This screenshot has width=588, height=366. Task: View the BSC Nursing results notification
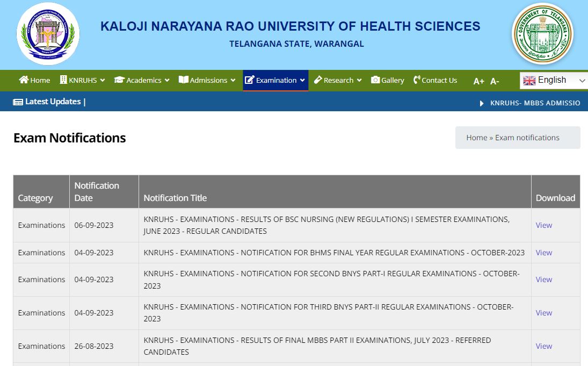543,225
